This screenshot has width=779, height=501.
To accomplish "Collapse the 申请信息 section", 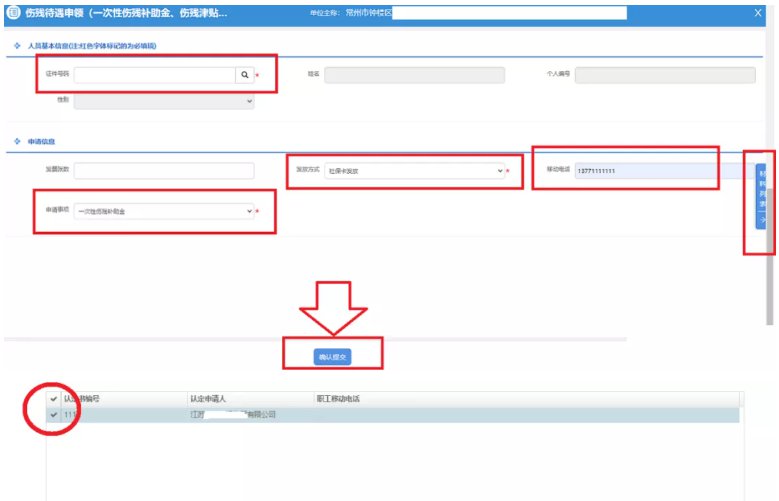I will tap(17, 142).
